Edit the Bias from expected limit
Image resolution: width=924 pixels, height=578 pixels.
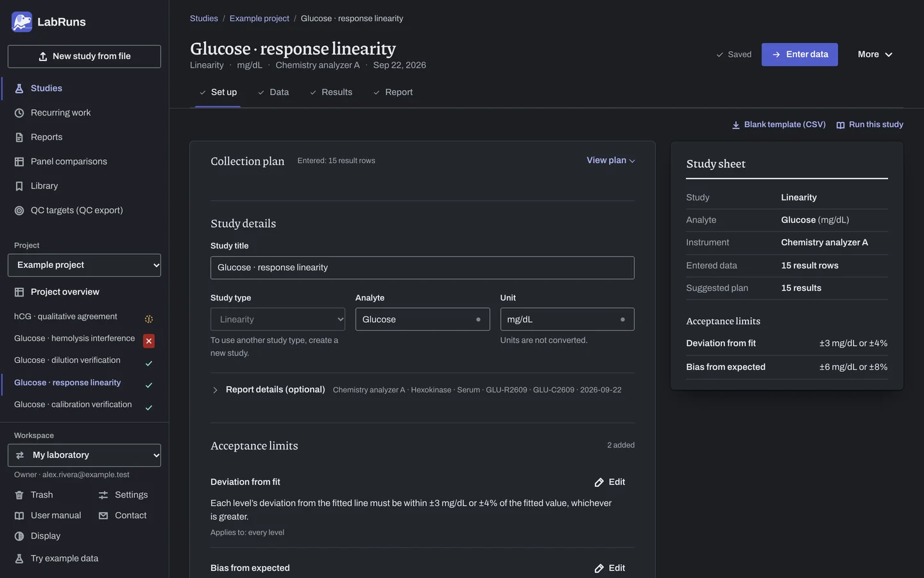(x=610, y=568)
